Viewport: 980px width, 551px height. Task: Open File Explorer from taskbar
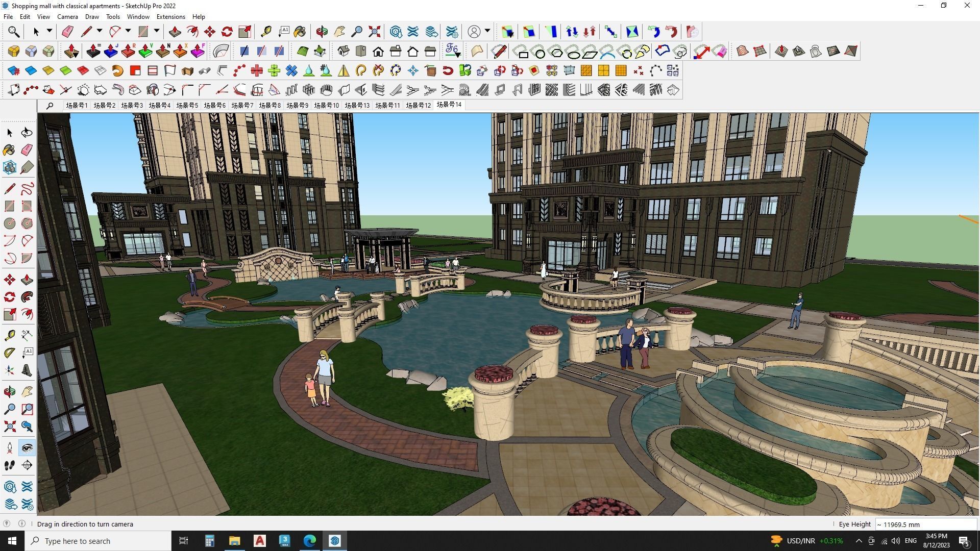tap(234, 541)
